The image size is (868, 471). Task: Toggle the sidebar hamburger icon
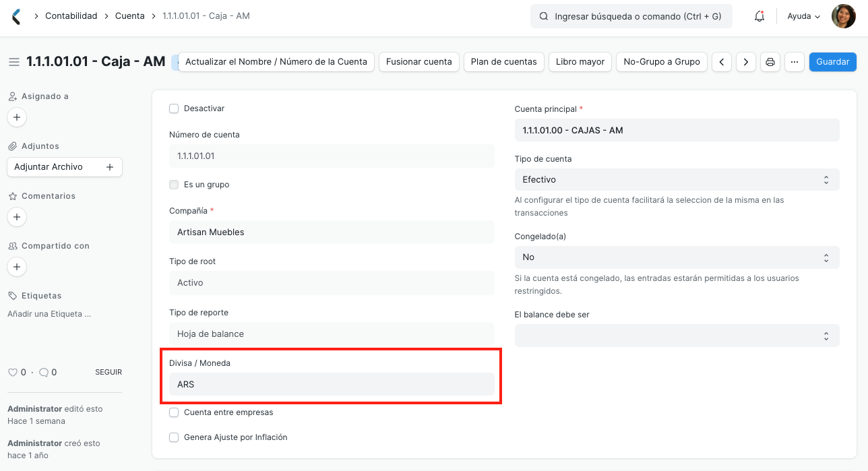[x=13, y=62]
